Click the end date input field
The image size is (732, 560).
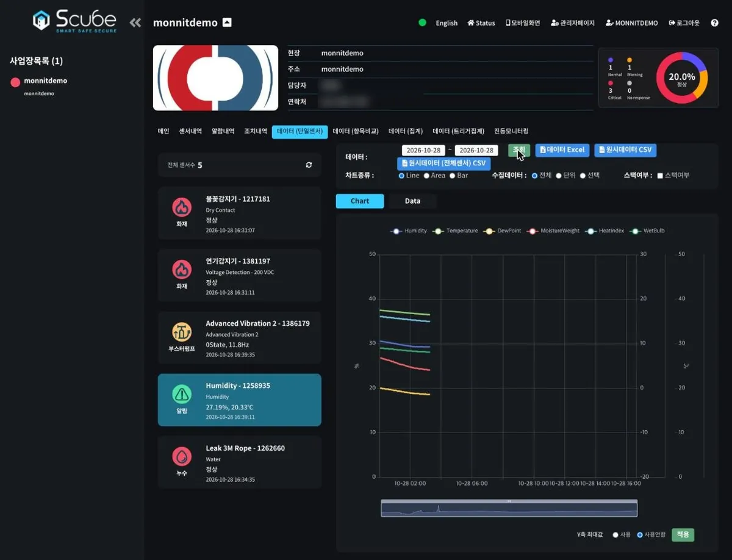476,150
